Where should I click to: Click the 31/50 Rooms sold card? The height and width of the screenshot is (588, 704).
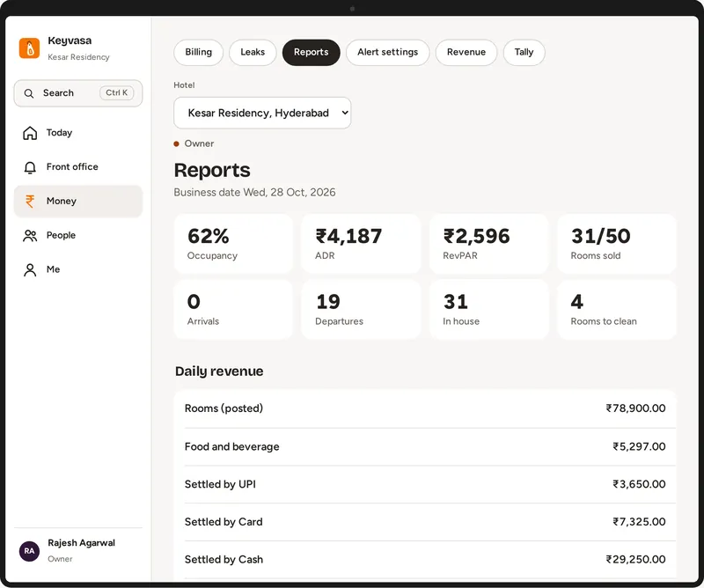point(617,244)
